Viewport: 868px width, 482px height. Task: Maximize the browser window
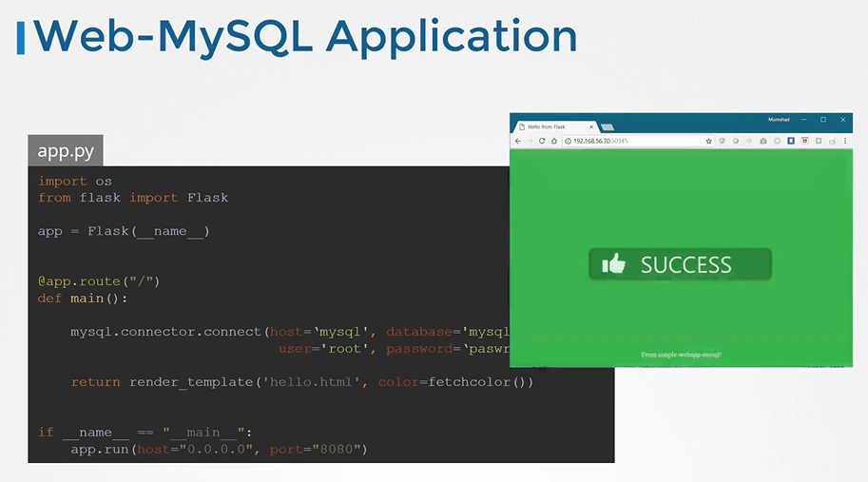pos(823,120)
